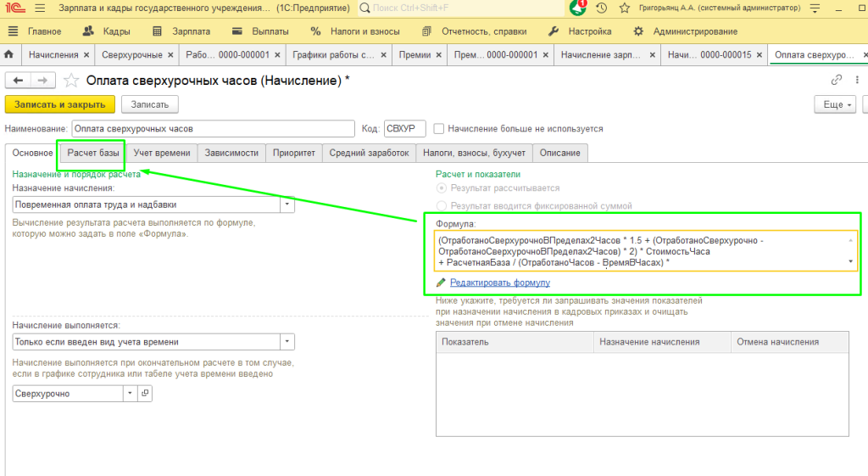The height and width of the screenshot is (476, 868).
Task: Navigate back with left arrow
Action: [x=18, y=81]
